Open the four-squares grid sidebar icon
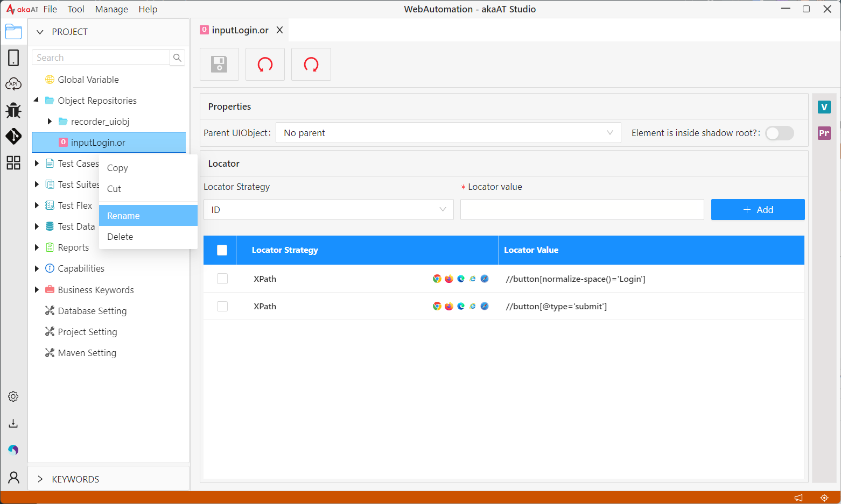 click(13, 162)
